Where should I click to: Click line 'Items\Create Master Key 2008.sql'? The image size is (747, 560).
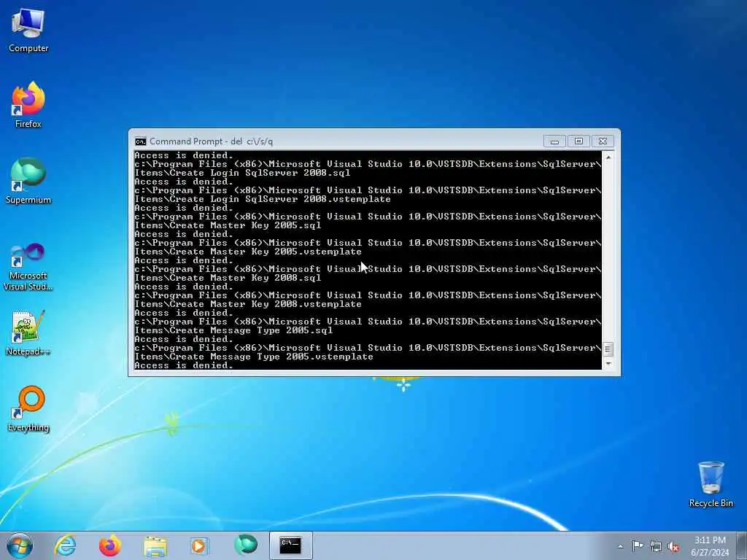pyautogui.click(x=228, y=278)
